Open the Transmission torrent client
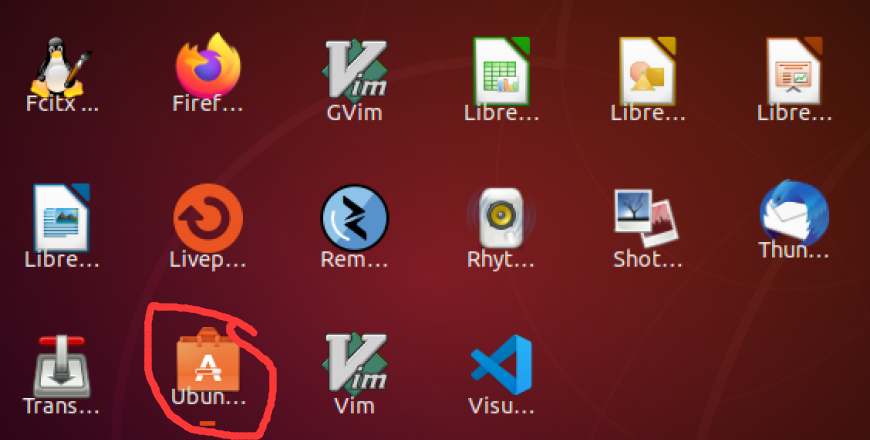The width and height of the screenshot is (870, 440). (x=62, y=366)
